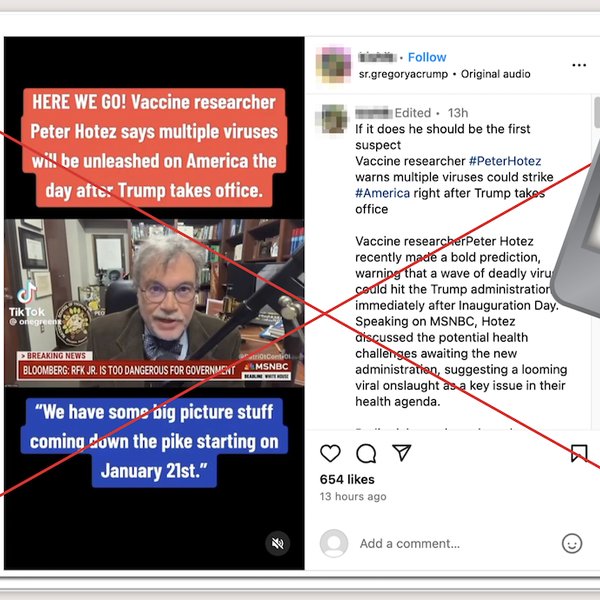Follow the post author
This screenshot has height=600, width=600.
[x=427, y=57]
